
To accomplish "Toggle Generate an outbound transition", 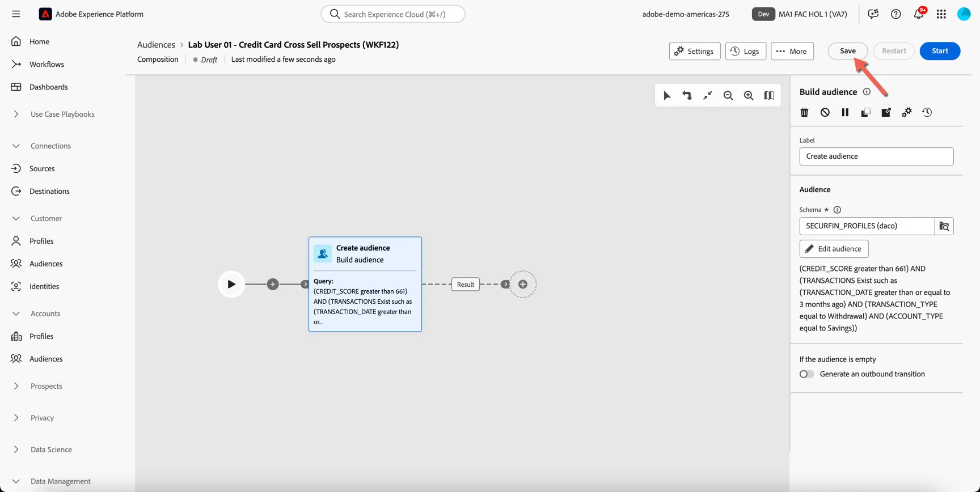I will [x=806, y=374].
